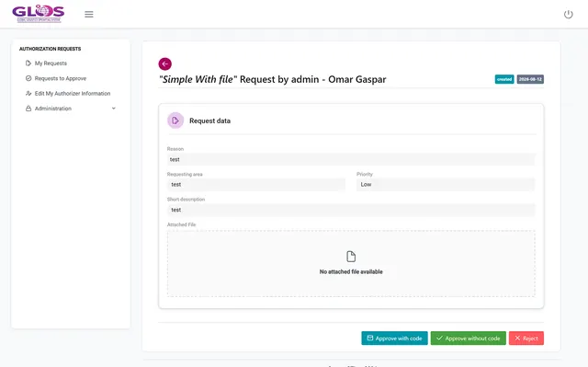Viewport: 588px width, 367px height.
Task: Click the Requests to Approve check icon
Action: 28,78
